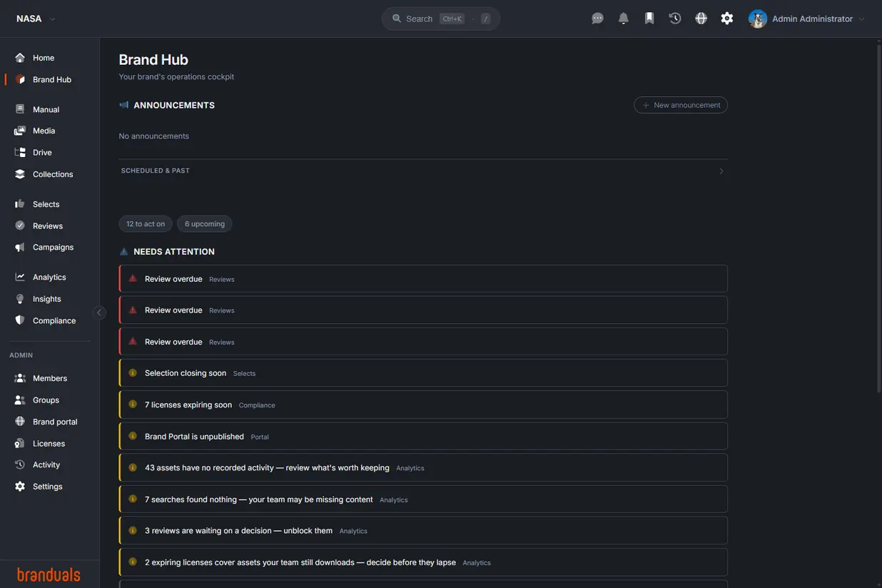
Task: Navigate to Compliance in sidebar
Action: tap(50, 320)
